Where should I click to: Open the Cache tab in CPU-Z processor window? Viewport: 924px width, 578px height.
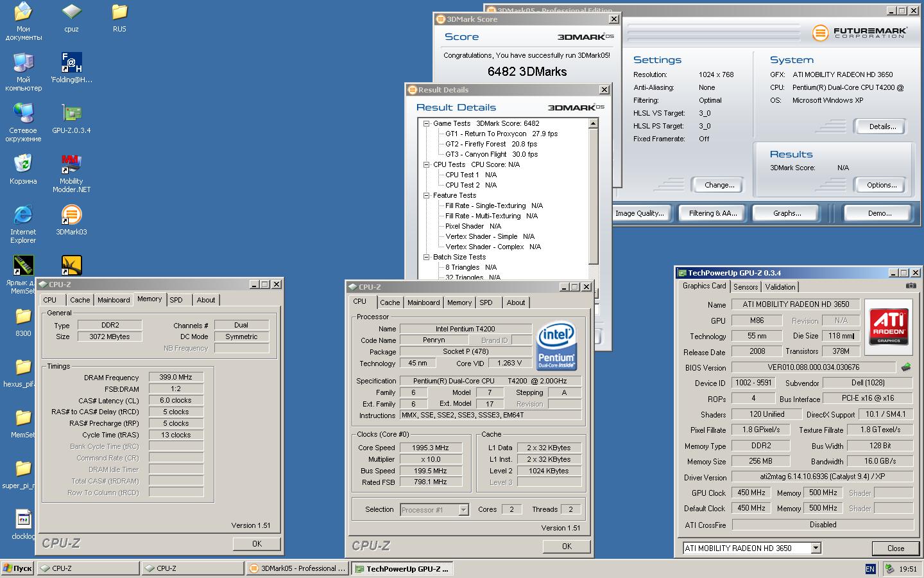click(x=389, y=302)
